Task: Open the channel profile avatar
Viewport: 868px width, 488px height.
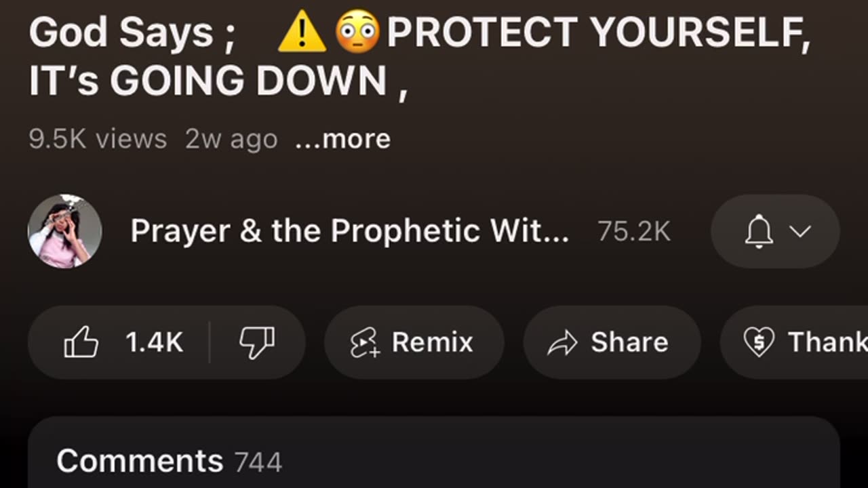Action: tap(65, 231)
